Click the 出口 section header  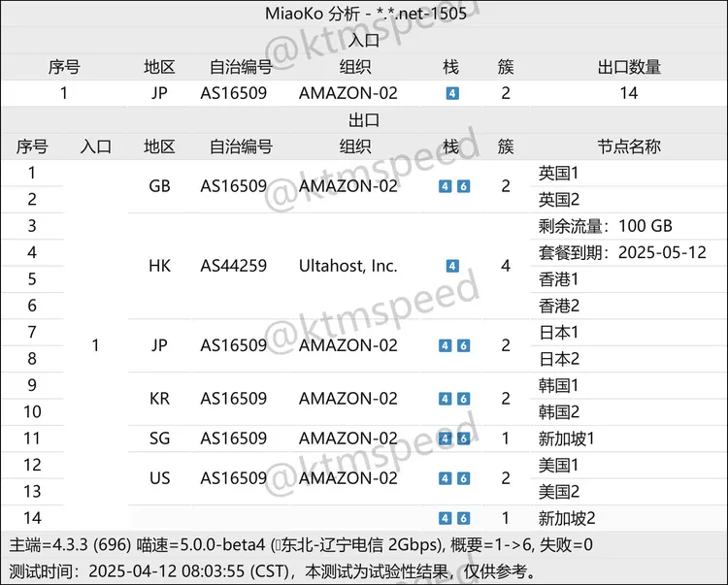click(x=363, y=120)
